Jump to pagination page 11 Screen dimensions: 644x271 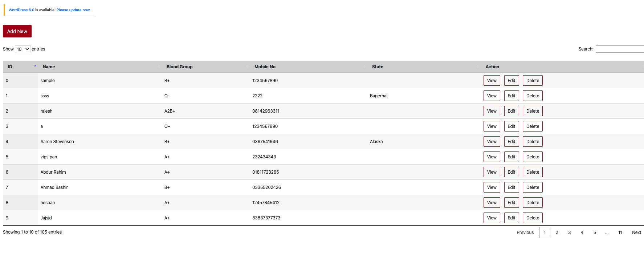(620, 232)
